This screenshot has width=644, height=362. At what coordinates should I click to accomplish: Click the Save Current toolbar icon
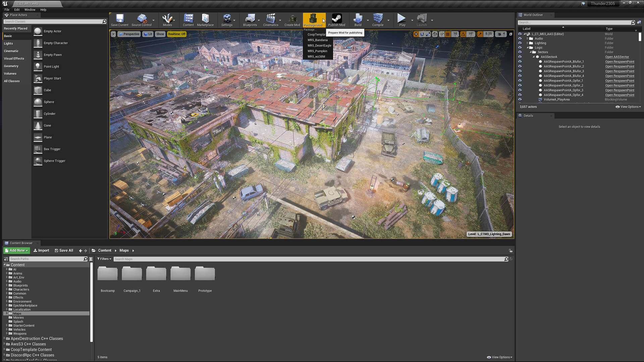click(119, 20)
